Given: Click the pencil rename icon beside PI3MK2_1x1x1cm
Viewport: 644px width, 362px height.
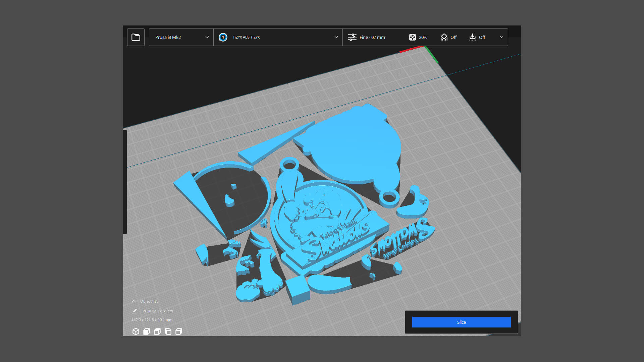Looking at the screenshot, I should pyautogui.click(x=135, y=311).
